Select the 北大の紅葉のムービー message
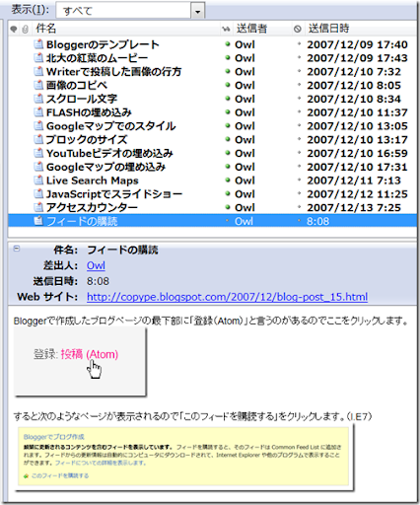 [212, 58]
